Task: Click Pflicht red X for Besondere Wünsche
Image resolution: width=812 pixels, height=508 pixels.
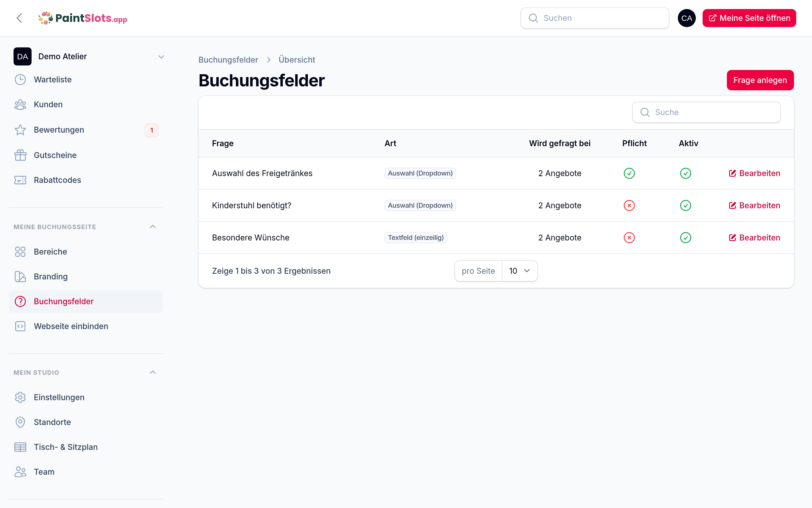Action: (x=629, y=238)
